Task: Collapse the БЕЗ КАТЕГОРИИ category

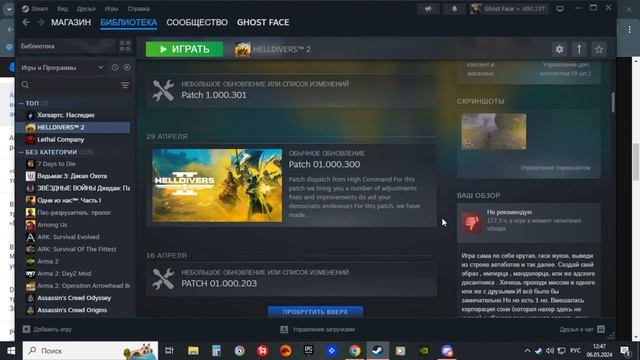Action: (x=21, y=152)
